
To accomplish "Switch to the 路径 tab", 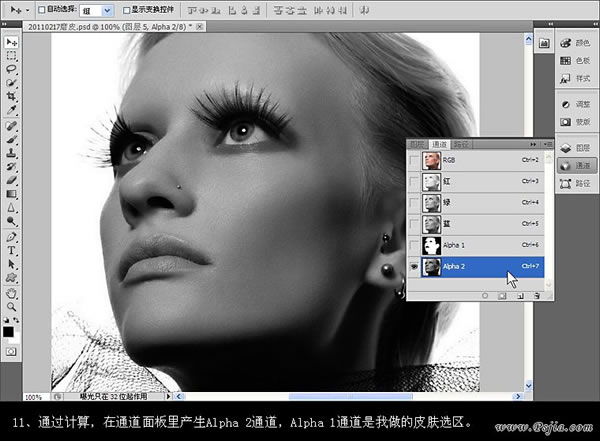I will (461, 144).
